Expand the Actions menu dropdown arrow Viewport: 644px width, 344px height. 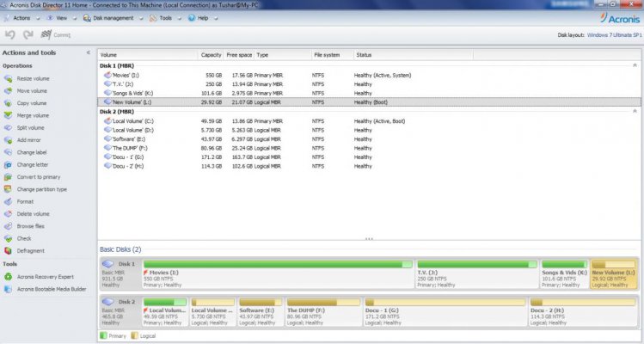pyautogui.click(x=38, y=19)
